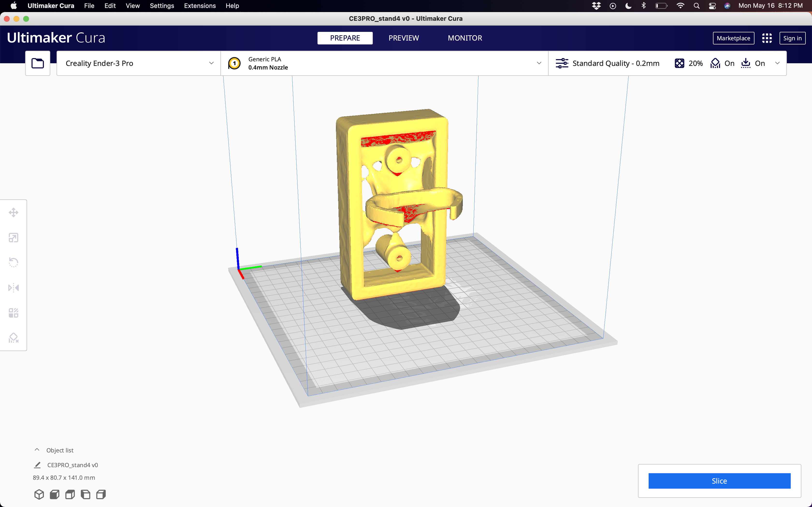This screenshot has height=507, width=812.
Task: Open the Extensions menu
Action: pos(200,6)
